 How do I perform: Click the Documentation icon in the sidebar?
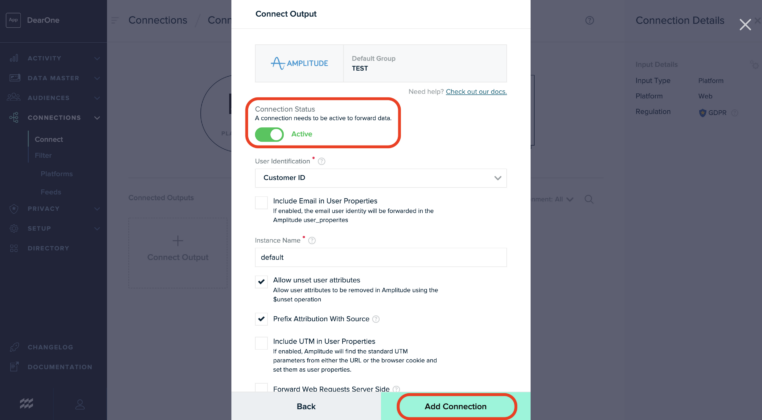pyautogui.click(x=14, y=367)
